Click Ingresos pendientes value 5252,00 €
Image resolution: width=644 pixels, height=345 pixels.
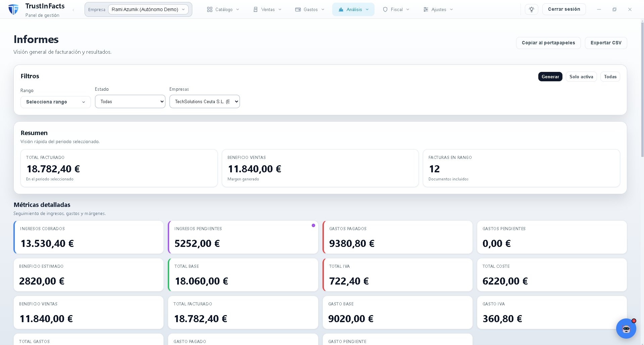pos(197,244)
